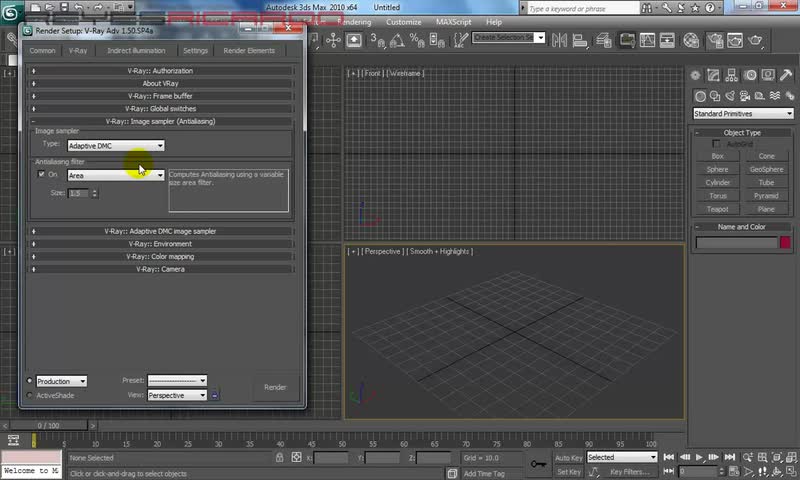Click the Zoom viewport tool icon
The width and height of the screenshot is (800, 480).
(747, 457)
